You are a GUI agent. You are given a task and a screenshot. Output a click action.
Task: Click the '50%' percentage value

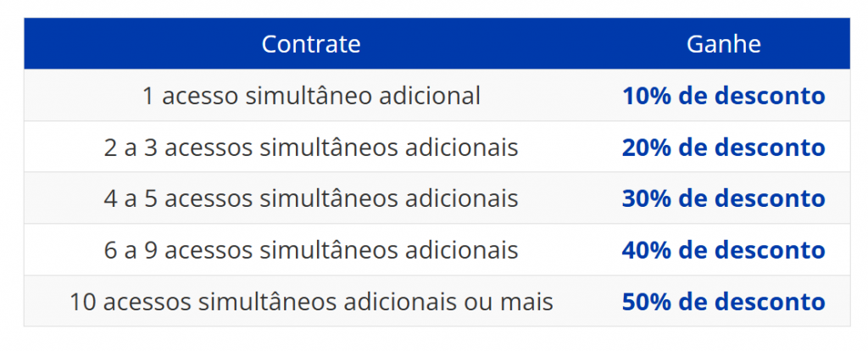(643, 302)
